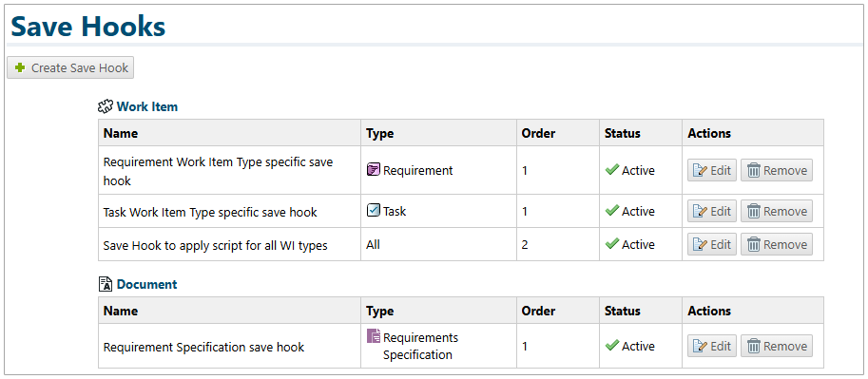
Task: Click green Active checkmark for Requirement hook
Action: click(x=611, y=170)
